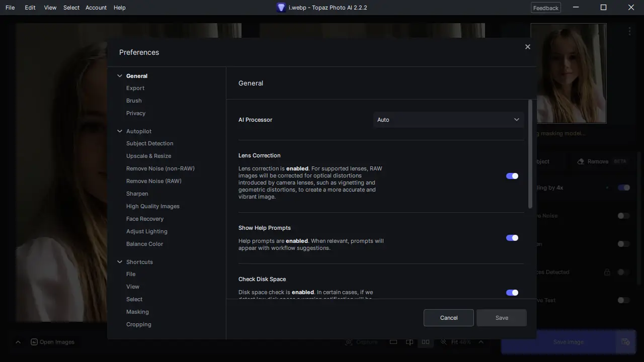Go to Export preferences
The width and height of the screenshot is (644, 362).
(x=135, y=88)
